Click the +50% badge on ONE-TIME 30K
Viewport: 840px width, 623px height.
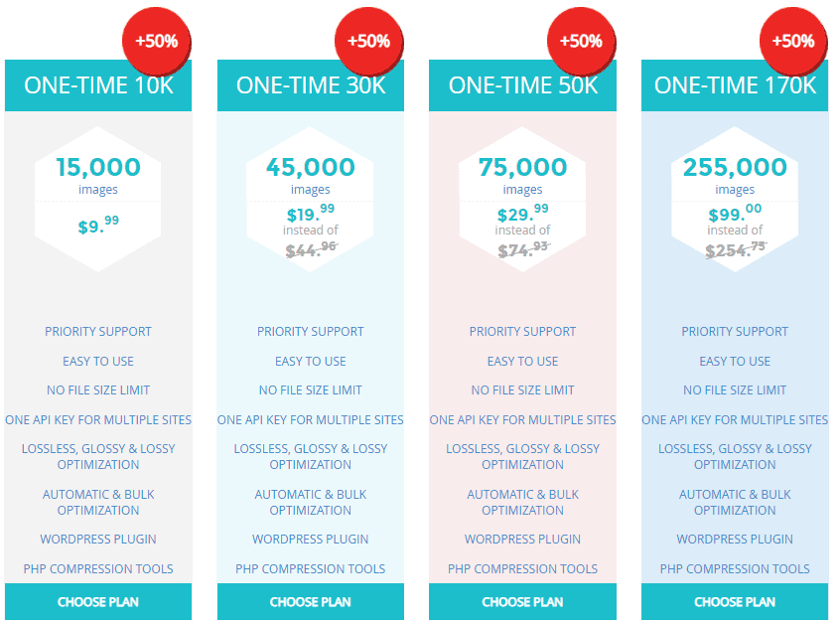(368, 42)
